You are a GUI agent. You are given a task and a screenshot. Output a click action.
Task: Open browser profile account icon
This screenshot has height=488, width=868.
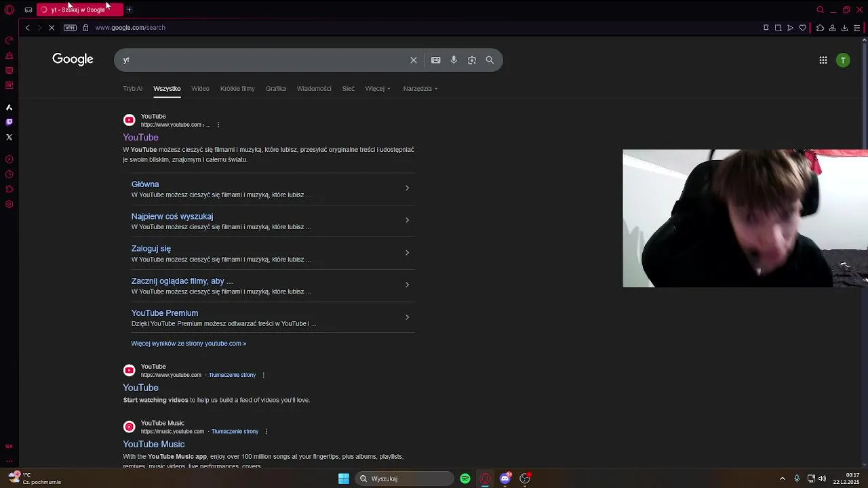click(x=832, y=28)
